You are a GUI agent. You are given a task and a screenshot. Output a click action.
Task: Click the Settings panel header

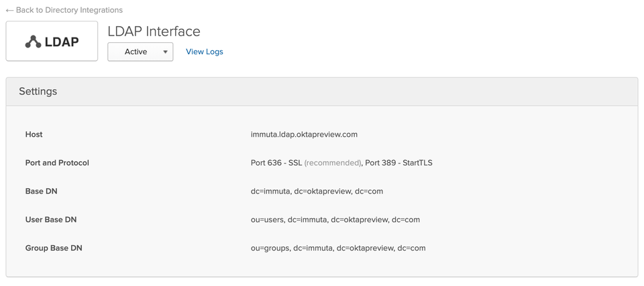click(321, 91)
